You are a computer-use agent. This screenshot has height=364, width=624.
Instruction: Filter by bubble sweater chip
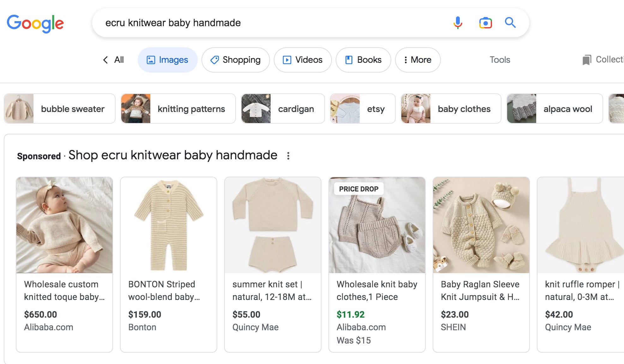[60, 109]
